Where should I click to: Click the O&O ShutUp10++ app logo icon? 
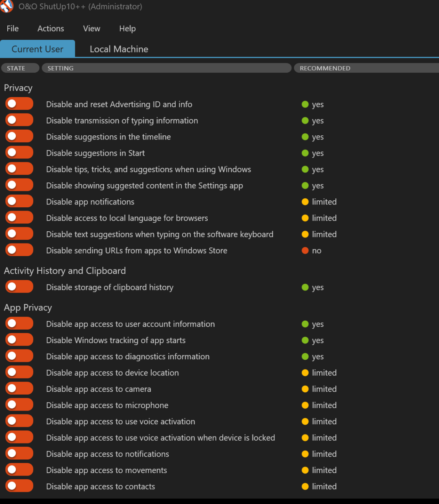pyautogui.click(x=7, y=6)
